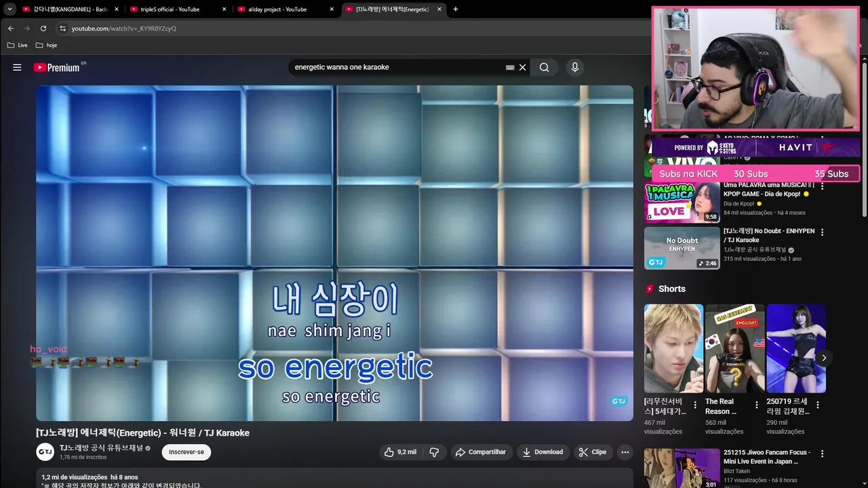Open 251215 Jiwoo Fancam Focus thumbnail
The height and width of the screenshot is (488, 868).
click(x=682, y=468)
